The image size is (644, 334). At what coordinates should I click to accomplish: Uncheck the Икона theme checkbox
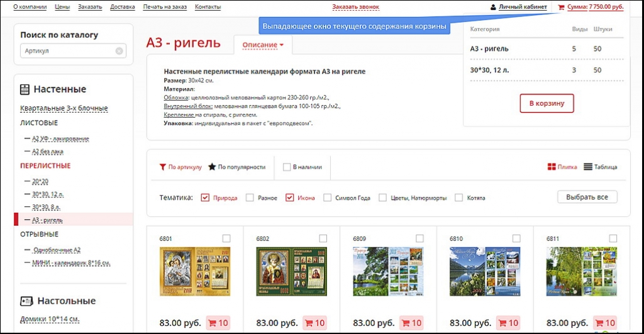[289, 198]
